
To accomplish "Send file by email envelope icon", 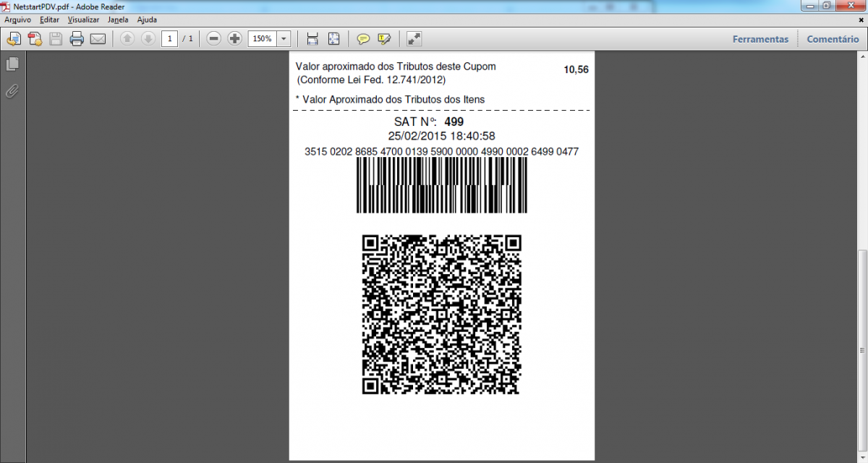I will pos(98,39).
